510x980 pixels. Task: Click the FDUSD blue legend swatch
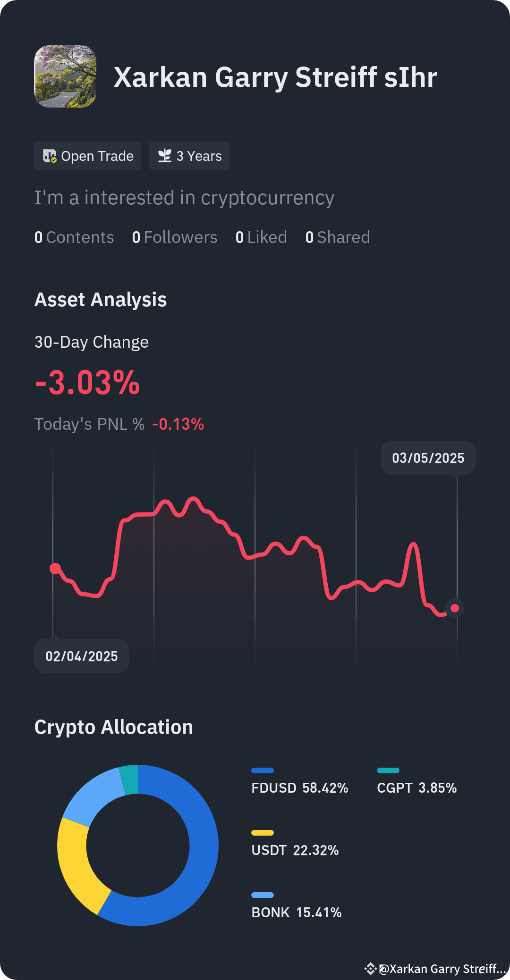coord(263,771)
